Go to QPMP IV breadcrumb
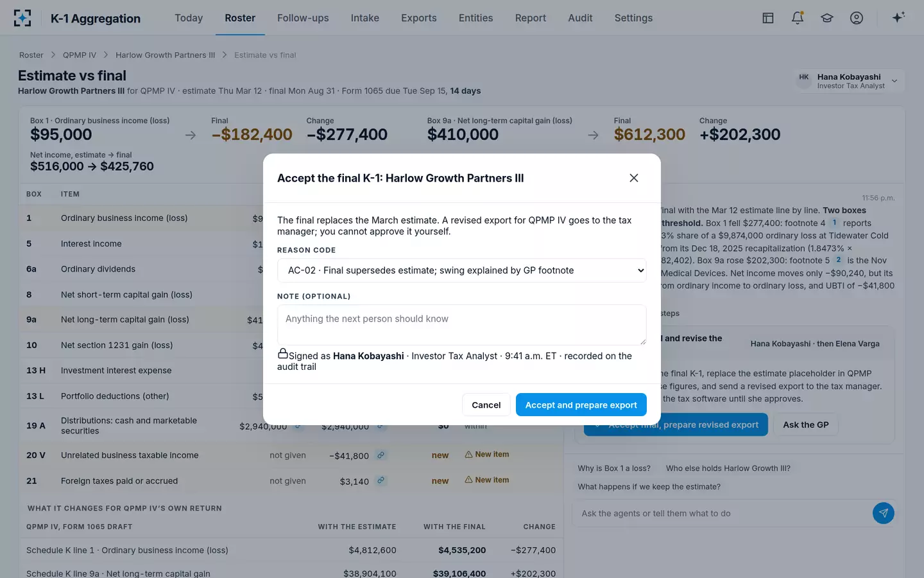The height and width of the screenshot is (578, 924). point(80,55)
